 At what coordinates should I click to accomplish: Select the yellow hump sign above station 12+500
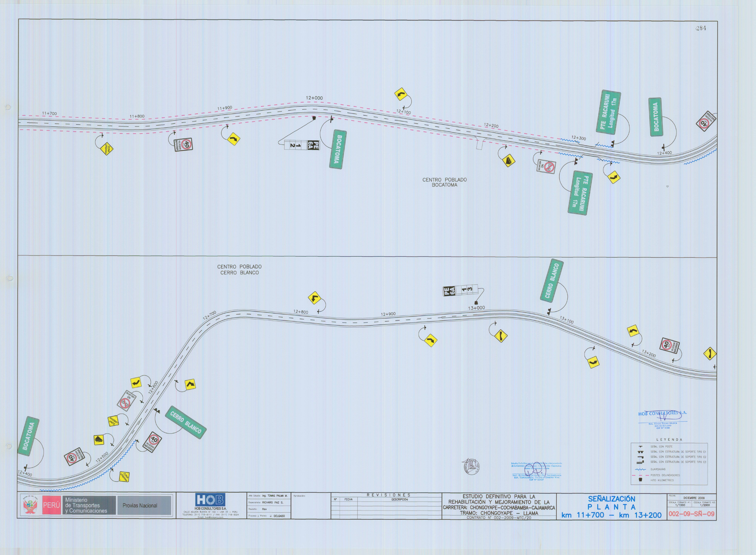pyautogui.click(x=99, y=440)
